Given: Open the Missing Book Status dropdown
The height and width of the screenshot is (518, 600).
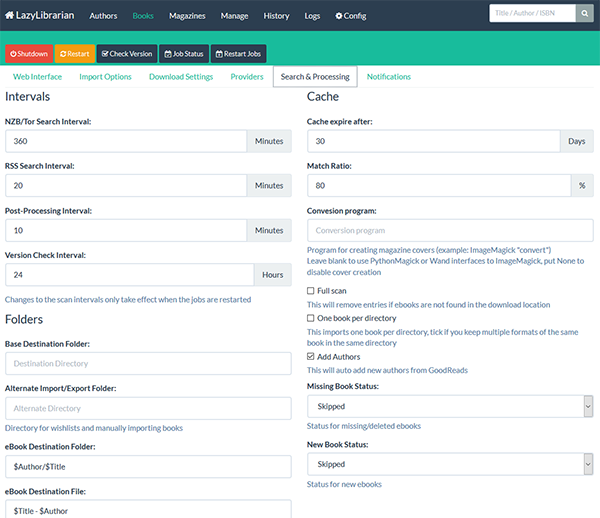Looking at the screenshot, I should pos(450,406).
